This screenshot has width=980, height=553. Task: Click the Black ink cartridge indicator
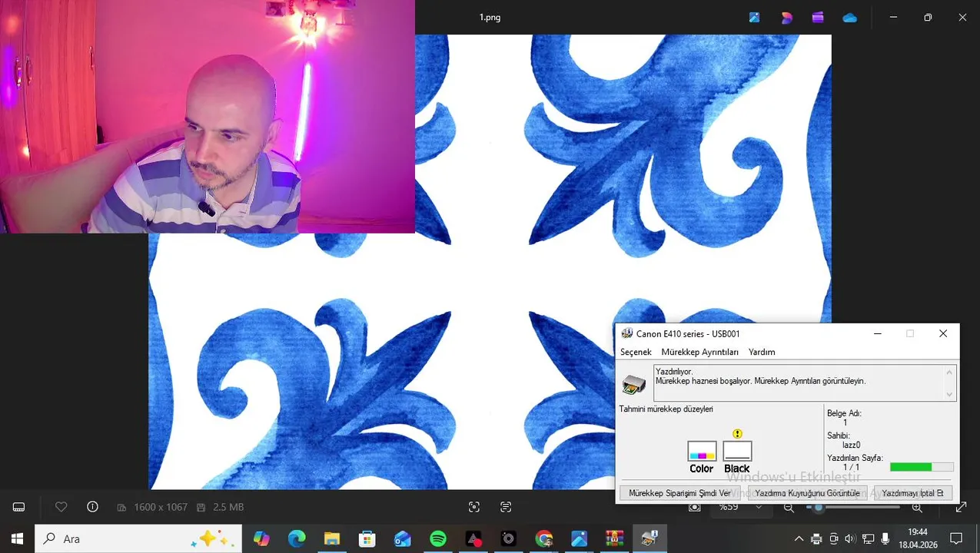coord(737,452)
